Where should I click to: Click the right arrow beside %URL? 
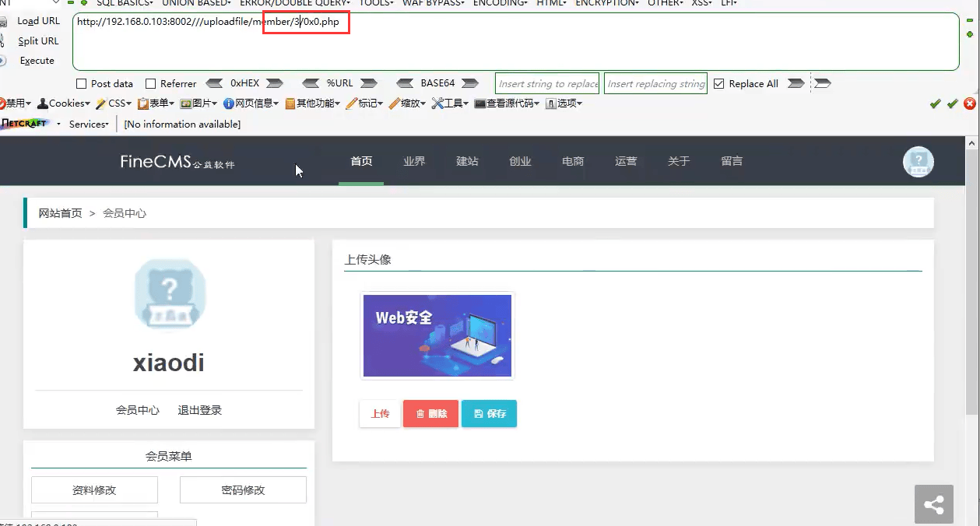coord(369,83)
